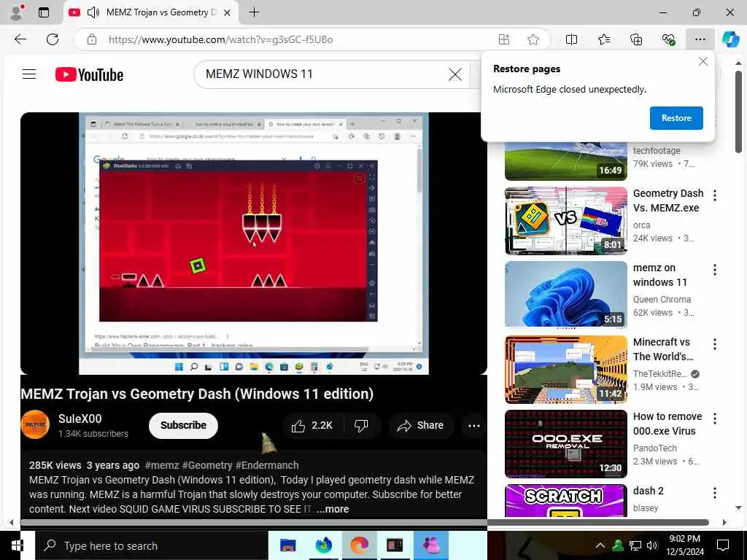Open YouTube hamburger guide menu
This screenshot has width=747, height=560.
(x=29, y=74)
